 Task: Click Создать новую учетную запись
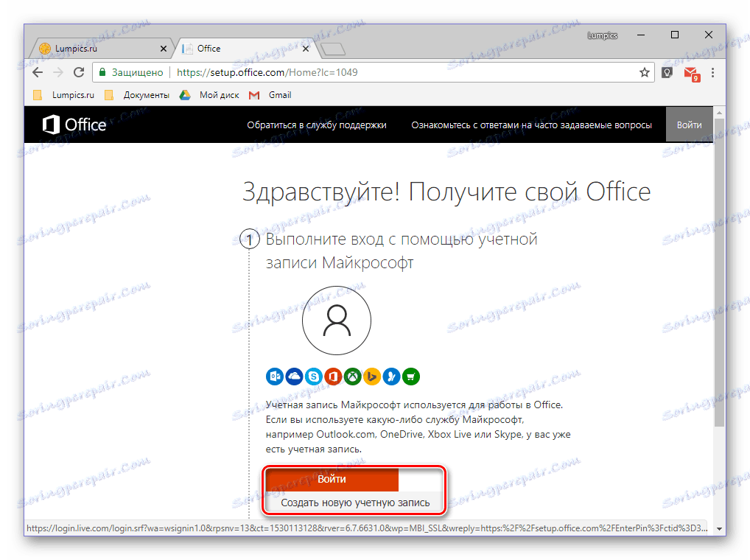click(x=355, y=503)
